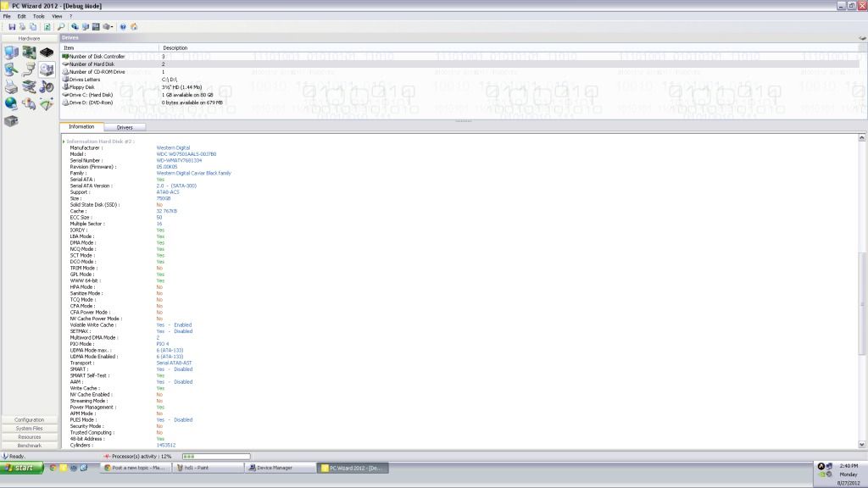The image size is (868, 488).
Task: Switch to the Post a new topic browser taskbar button
Action: (135, 468)
